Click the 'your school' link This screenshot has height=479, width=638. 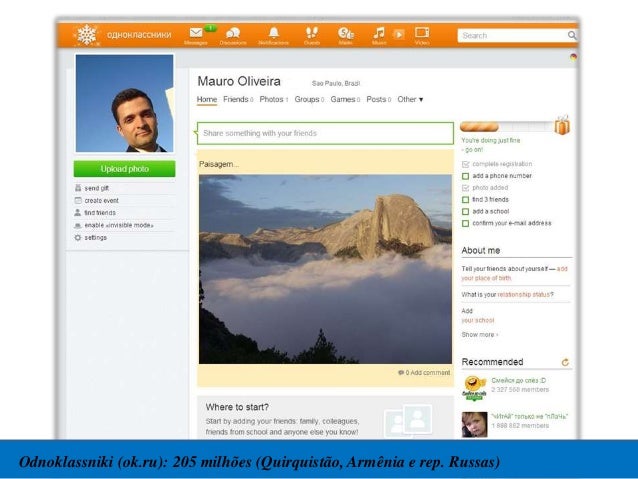pos(478,320)
